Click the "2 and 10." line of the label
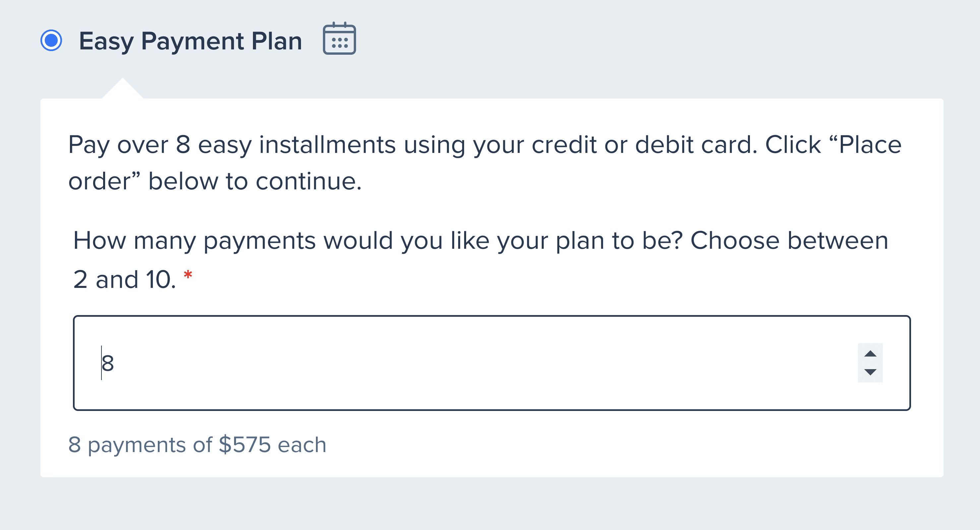 tap(124, 280)
